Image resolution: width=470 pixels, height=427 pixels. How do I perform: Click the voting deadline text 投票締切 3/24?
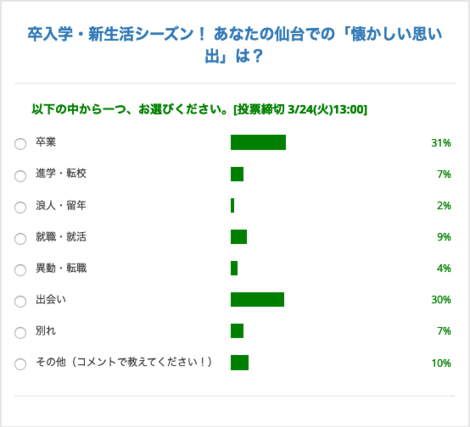pyautogui.click(x=300, y=109)
